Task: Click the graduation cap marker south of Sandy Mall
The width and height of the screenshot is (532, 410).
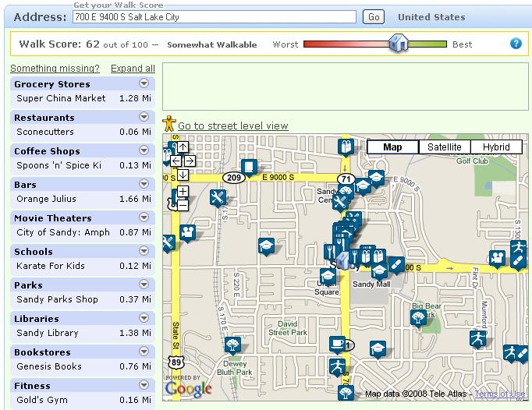Action: pos(378,349)
